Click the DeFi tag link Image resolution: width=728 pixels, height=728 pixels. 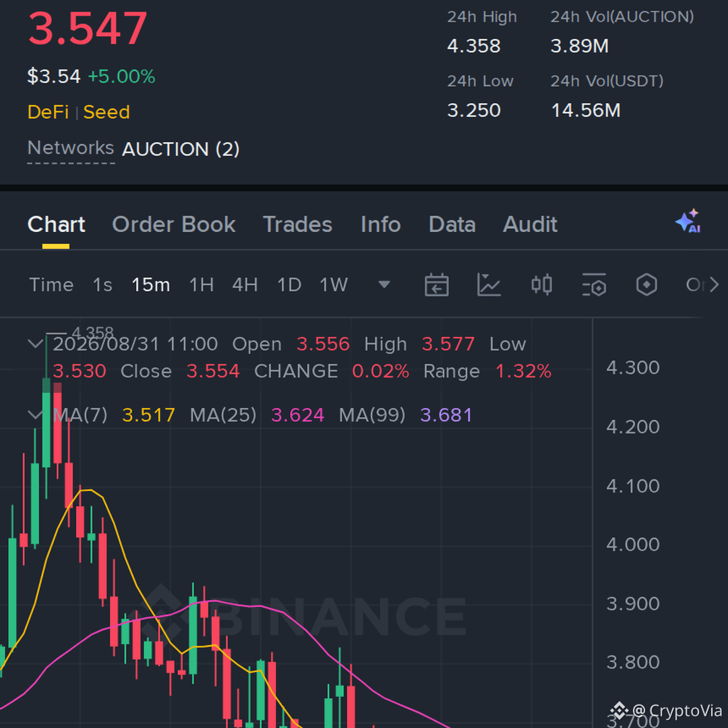click(49, 112)
